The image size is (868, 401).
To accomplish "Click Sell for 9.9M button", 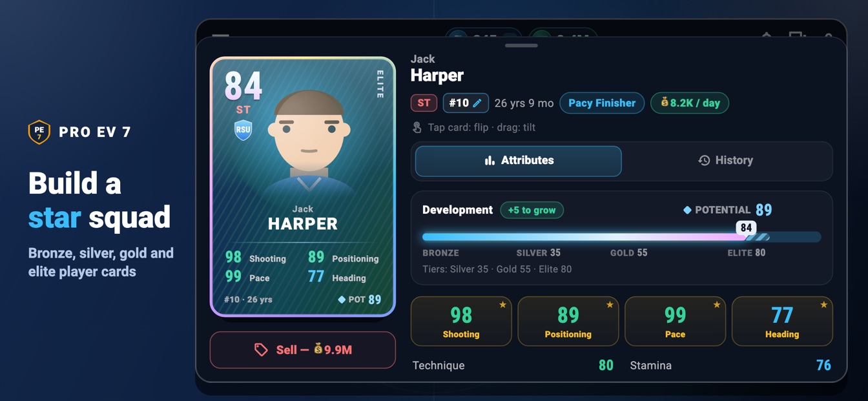I will click(x=303, y=350).
